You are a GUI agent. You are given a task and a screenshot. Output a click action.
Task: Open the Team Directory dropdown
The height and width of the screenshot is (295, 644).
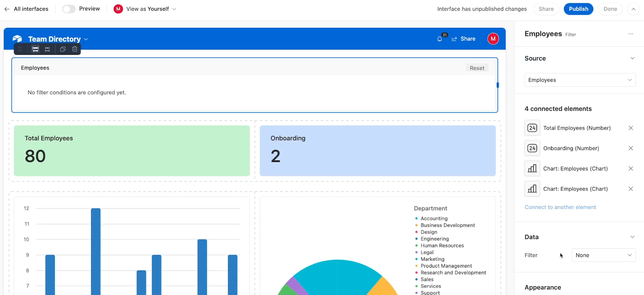[58, 39]
